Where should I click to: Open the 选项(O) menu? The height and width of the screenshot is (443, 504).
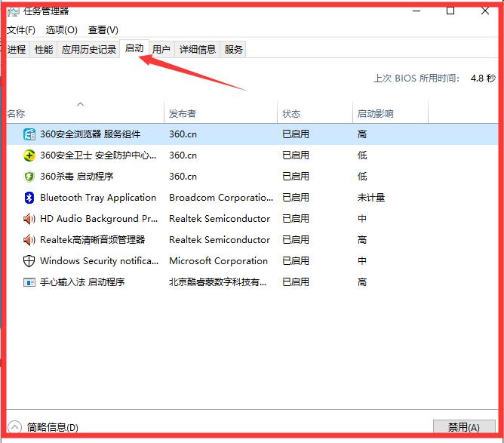tap(61, 30)
